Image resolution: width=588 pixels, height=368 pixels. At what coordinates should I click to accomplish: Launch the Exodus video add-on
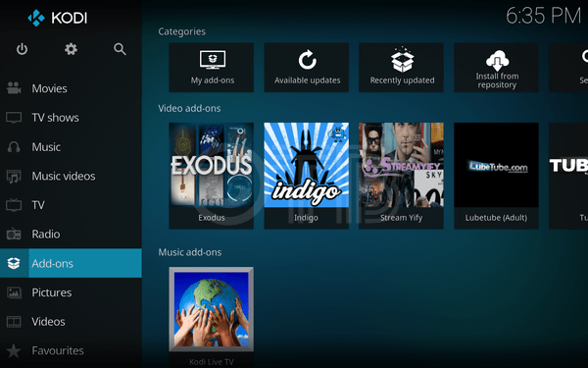(211, 176)
